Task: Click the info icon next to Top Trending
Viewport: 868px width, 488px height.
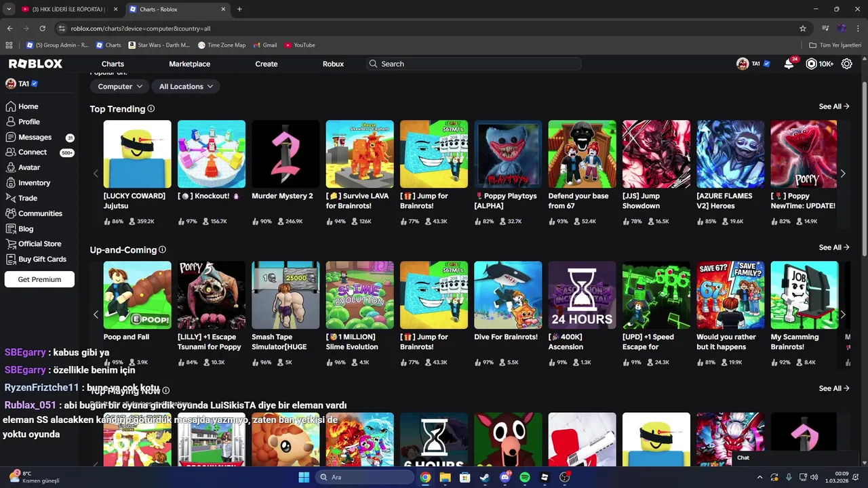Action: point(151,108)
